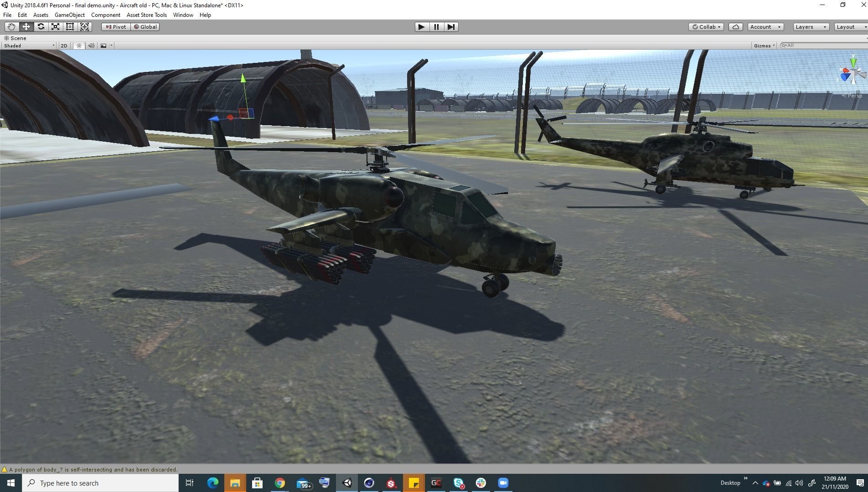Choose the Scale tool
The image size is (868, 492).
pos(55,27)
